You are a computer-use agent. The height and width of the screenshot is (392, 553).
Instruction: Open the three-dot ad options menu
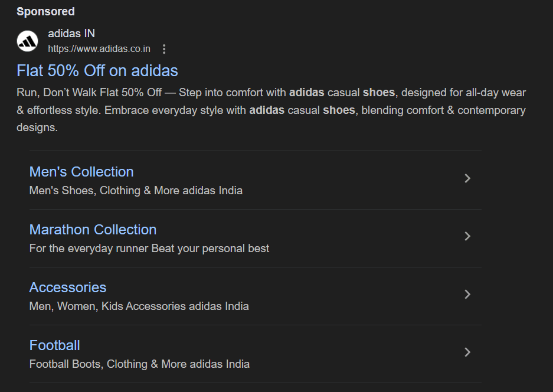[164, 49]
